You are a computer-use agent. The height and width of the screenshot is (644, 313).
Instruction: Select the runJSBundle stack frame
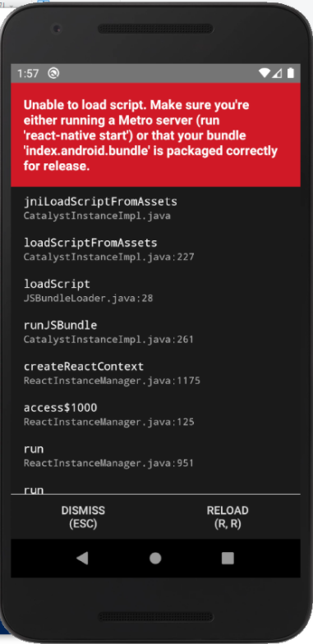point(155,332)
